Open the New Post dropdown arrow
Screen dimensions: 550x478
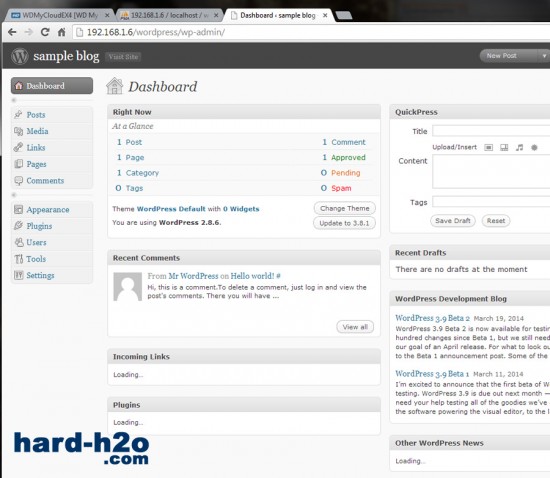pos(544,56)
